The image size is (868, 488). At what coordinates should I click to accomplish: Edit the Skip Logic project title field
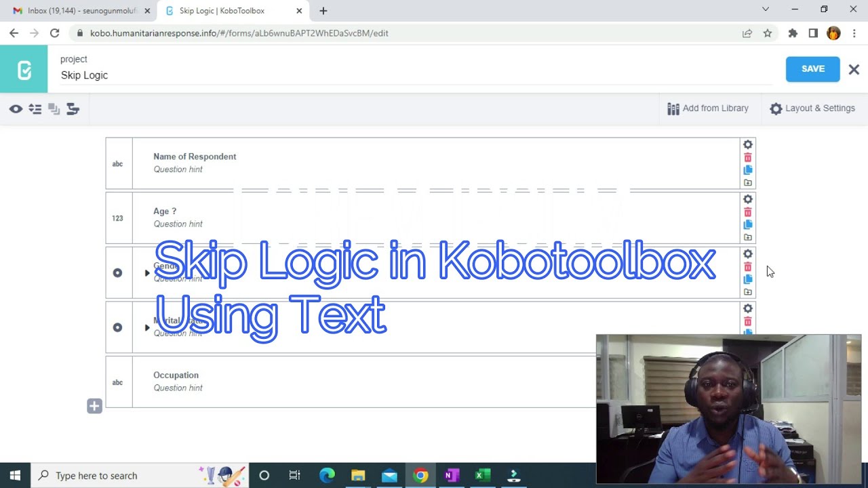[x=415, y=75]
